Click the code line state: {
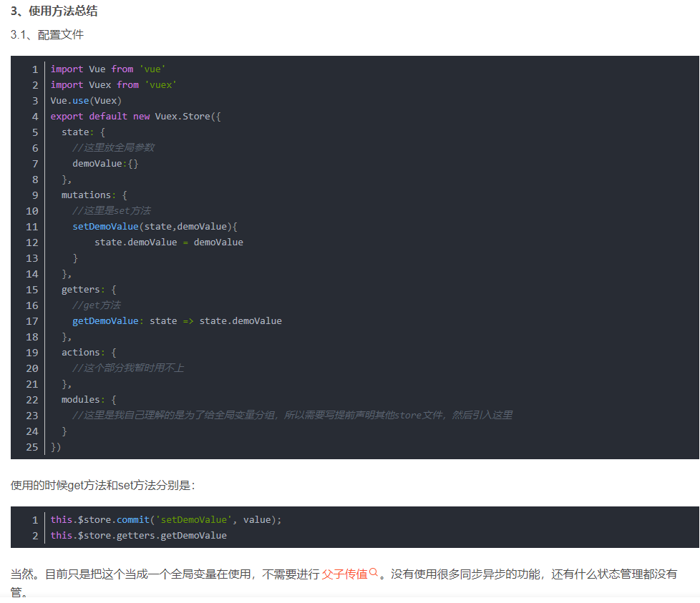700x603 pixels. pyautogui.click(x=83, y=132)
